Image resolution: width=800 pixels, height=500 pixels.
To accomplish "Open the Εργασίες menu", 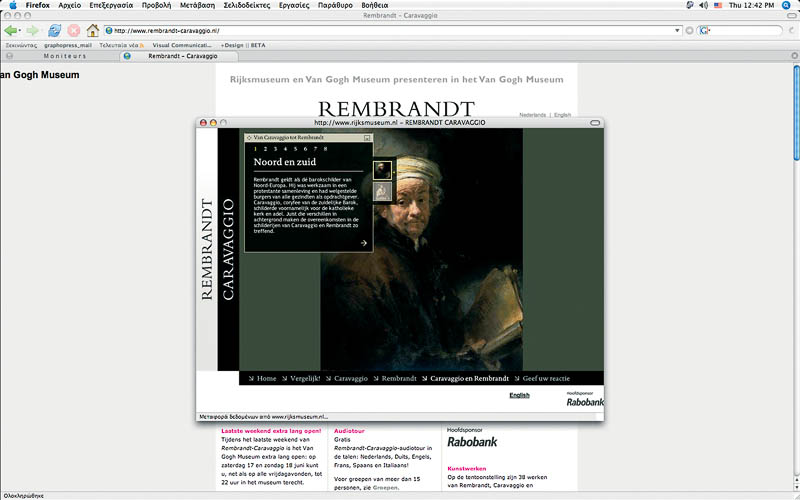I will tap(294, 5).
